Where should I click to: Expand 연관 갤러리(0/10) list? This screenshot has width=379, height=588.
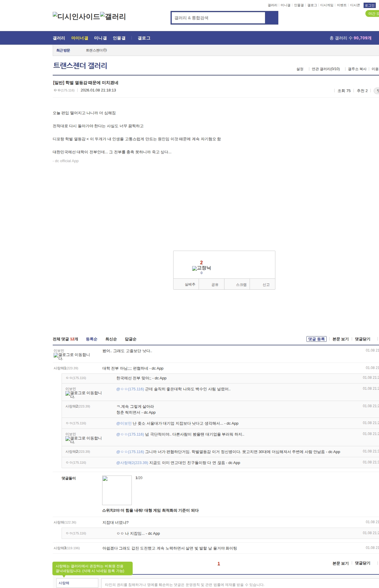tap(326, 69)
